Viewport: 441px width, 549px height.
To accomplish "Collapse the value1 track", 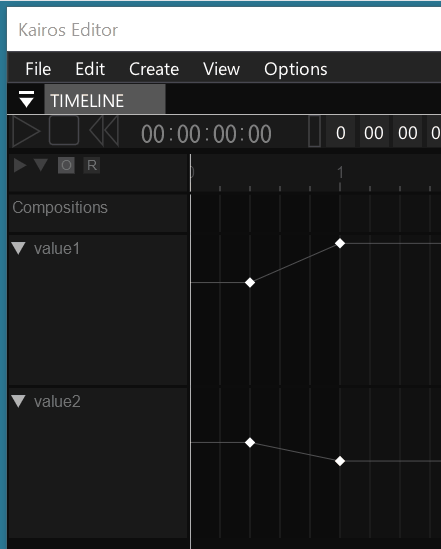I will pyautogui.click(x=18, y=248).
